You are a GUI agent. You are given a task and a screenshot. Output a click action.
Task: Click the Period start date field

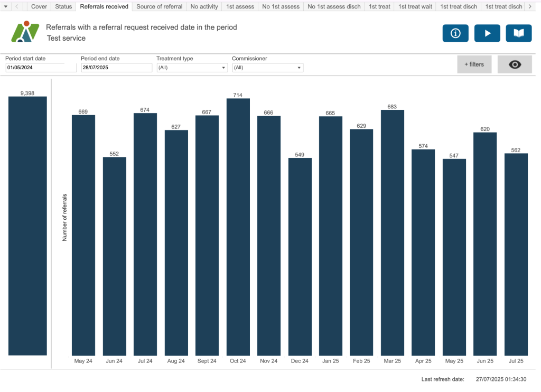(35, 68)
